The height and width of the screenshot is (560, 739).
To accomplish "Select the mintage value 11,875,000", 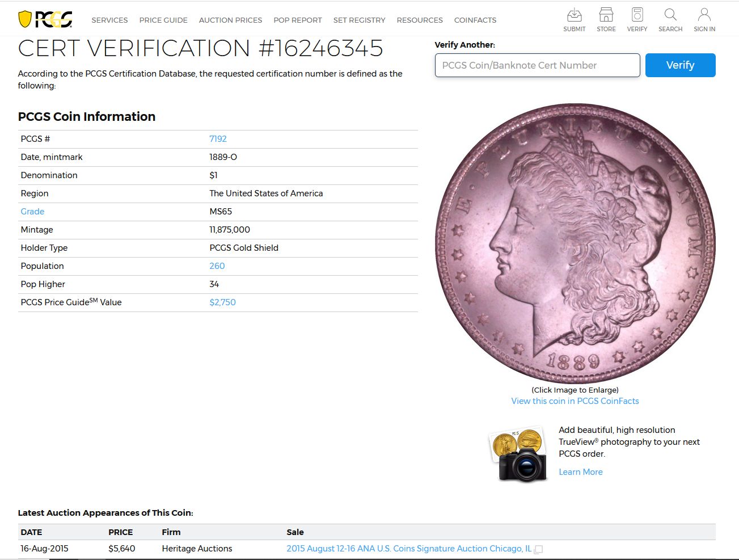I will pyautogui.click(x=230, y=230).
